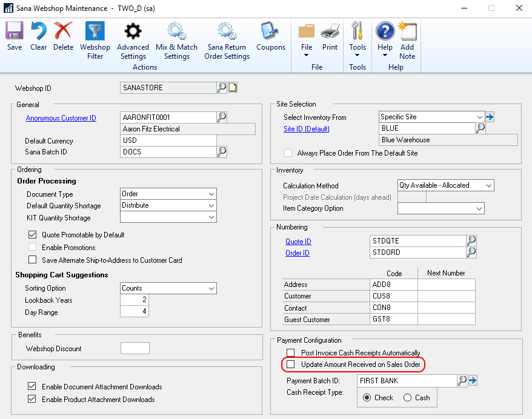This screenshot has height=419, width=532.
Task: Open lookup for Webshop ID
Action: coord(222,88)
